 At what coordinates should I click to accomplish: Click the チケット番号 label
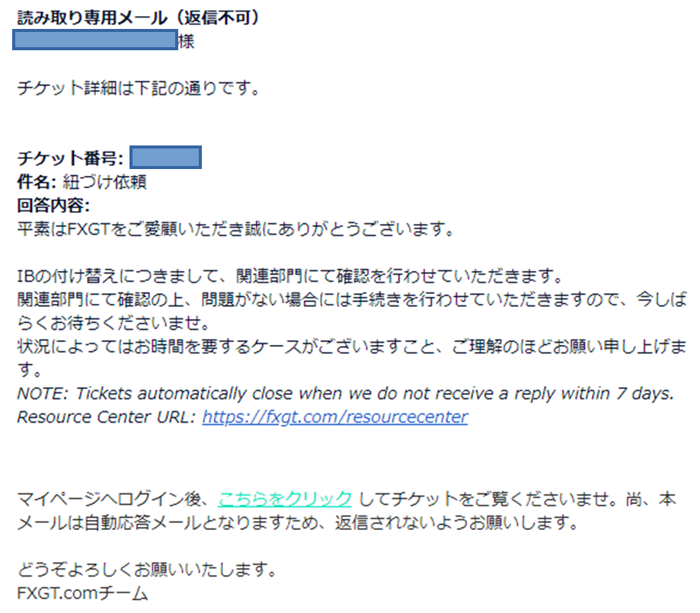(x=70, y=158)
